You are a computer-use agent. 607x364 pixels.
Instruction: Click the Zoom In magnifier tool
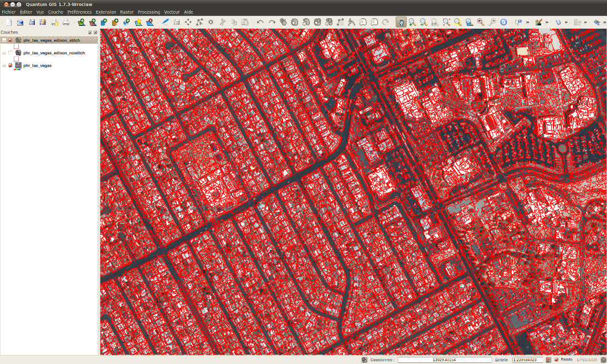pyautogui.click(x=412, y=22)
